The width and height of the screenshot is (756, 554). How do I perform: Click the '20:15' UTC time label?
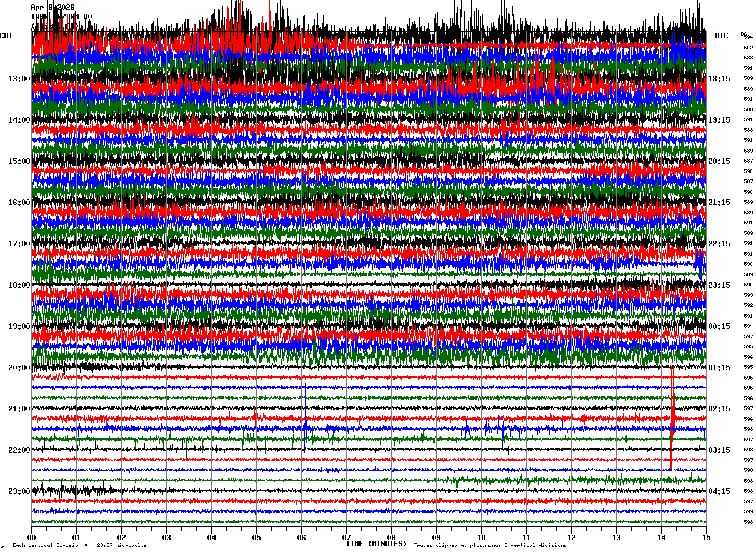pos(719,161)
